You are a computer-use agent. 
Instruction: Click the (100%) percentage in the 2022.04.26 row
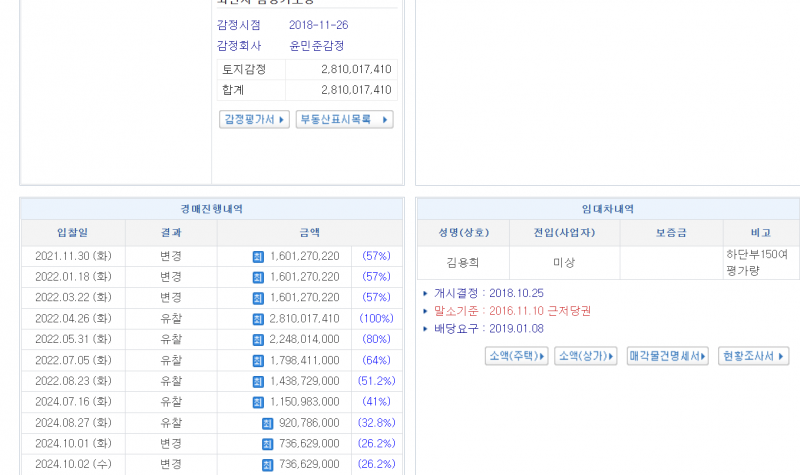pos(376,319)
